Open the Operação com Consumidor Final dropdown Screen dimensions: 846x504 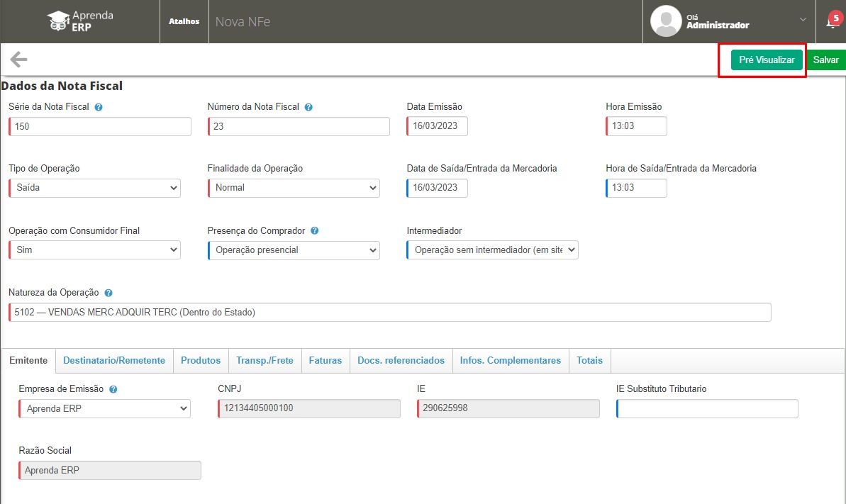coord(94,250)
